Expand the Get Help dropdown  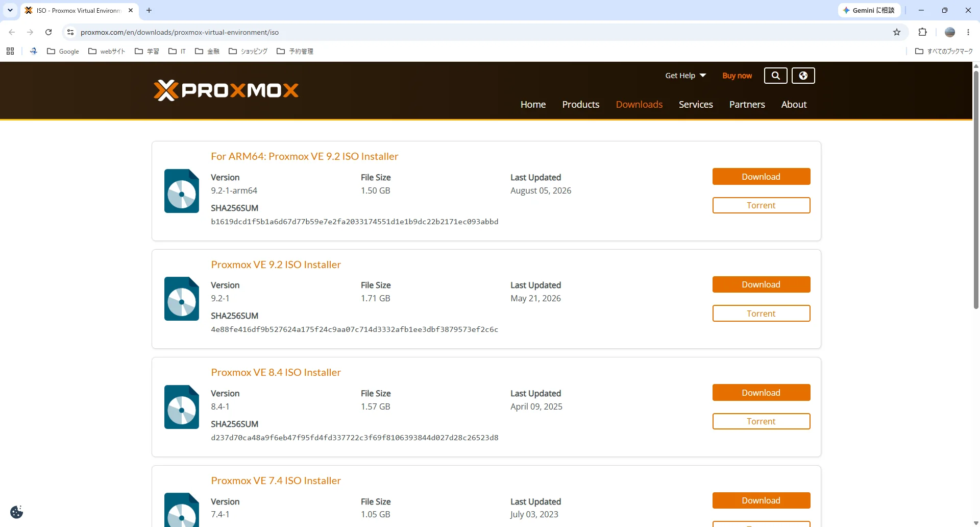point(685,76)
